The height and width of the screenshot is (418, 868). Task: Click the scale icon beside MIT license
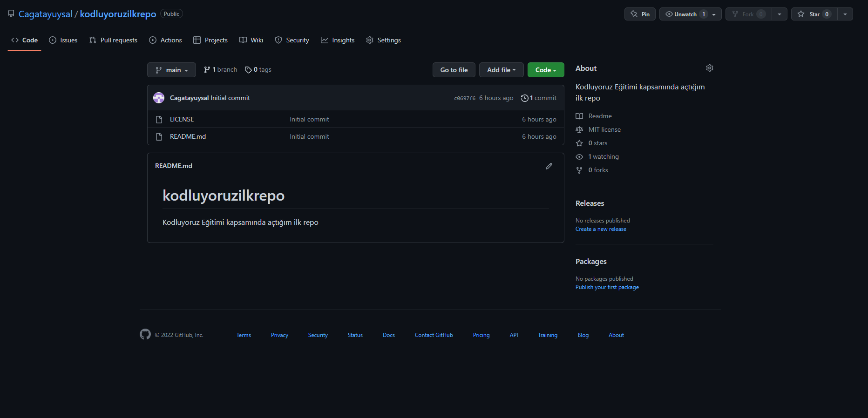[x=579, y=130]
